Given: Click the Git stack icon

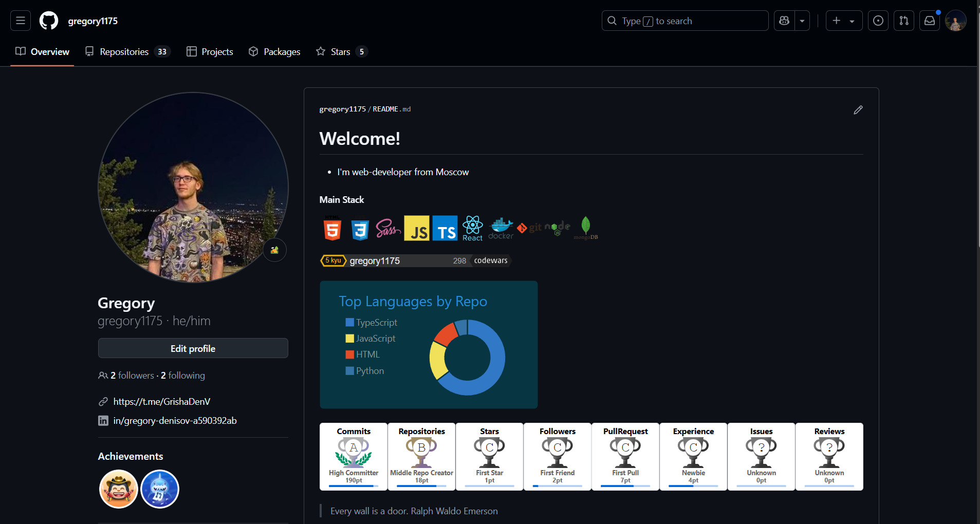Looking at the screenshot, I should tap(529, 228).
